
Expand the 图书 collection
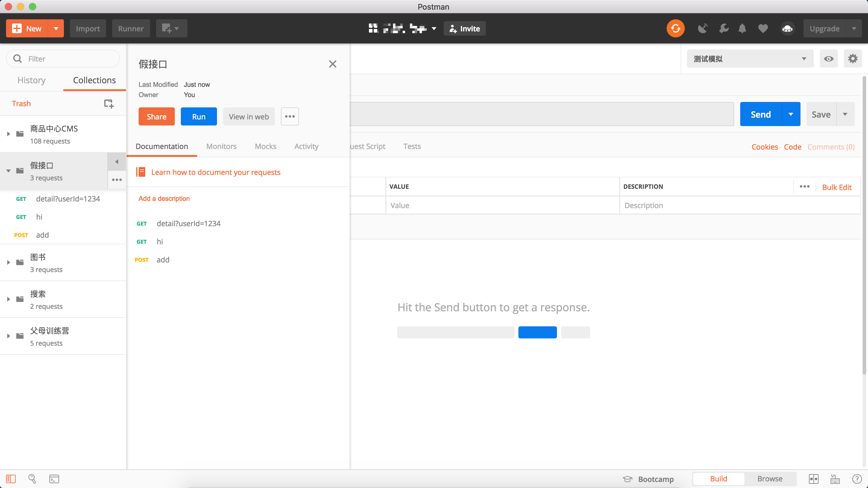coord(8,262)
